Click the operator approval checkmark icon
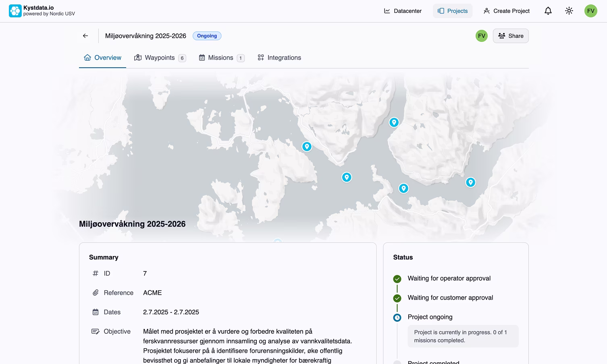The image size is (607, 364). pos(397,279)
